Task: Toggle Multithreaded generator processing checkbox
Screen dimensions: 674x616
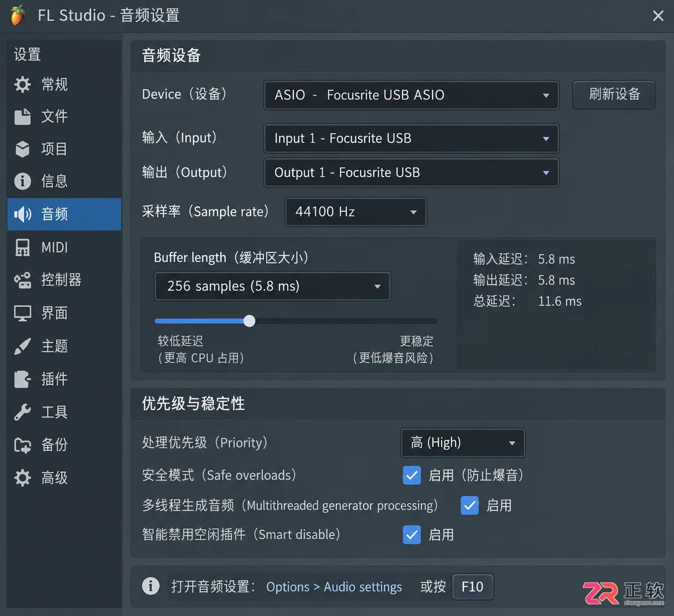Action: click(x=470, y=506)
